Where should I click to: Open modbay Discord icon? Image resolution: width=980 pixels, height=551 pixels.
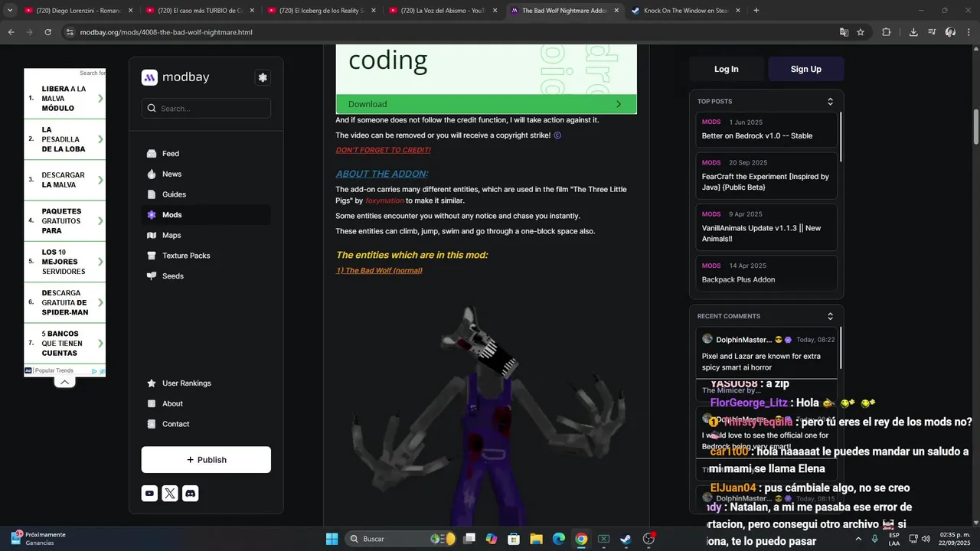coord(191,494)
